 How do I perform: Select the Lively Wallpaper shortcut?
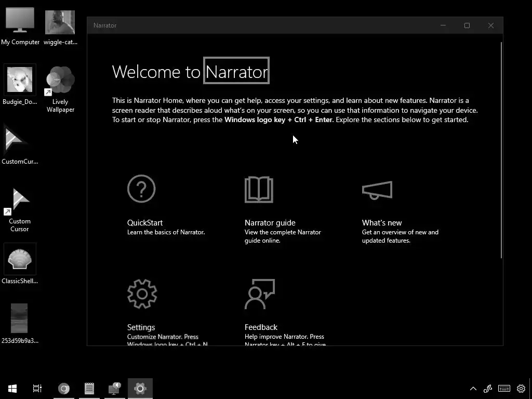pyautogui.click(x=60, y=89)
